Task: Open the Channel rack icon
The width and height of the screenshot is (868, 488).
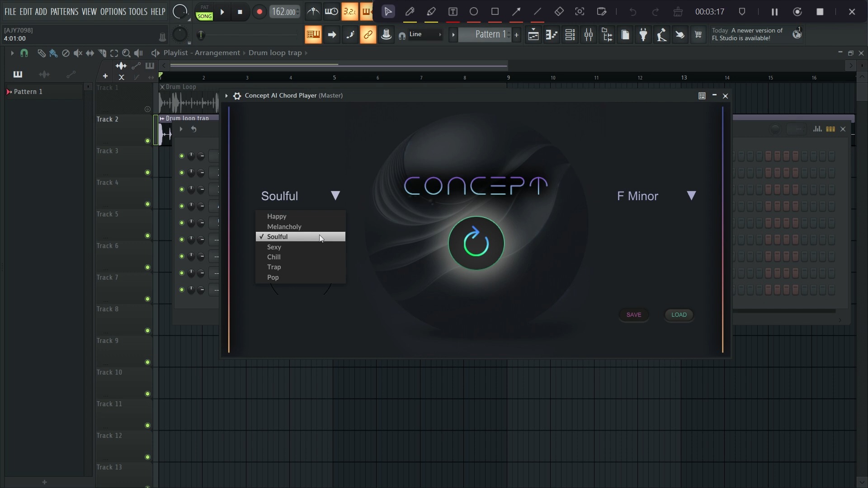Action: [x=570, y=35]
